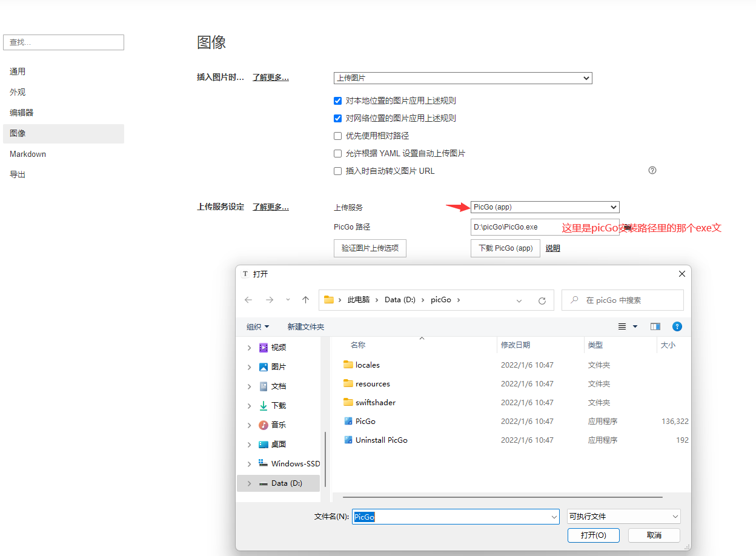
Task: Click the Uninstall PicGo application icon
Action: click(348, 440)
